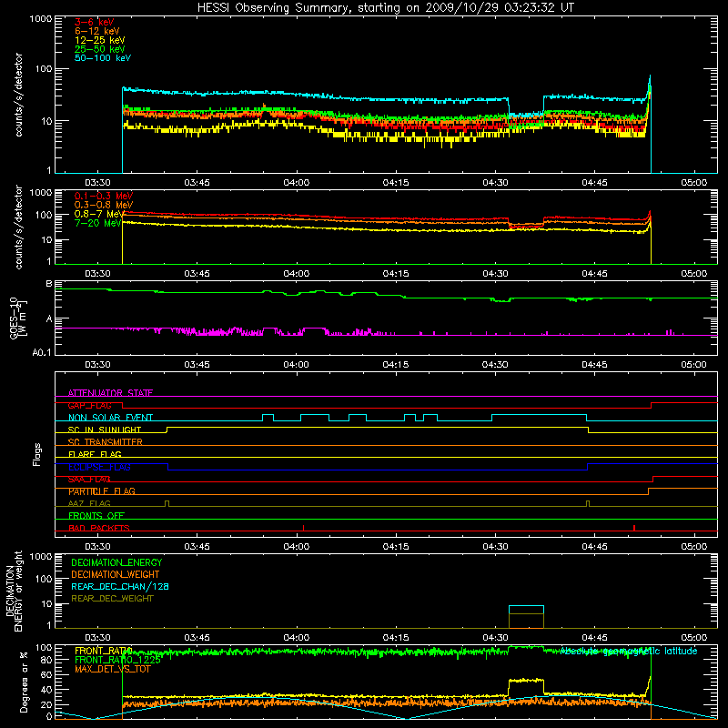Select the 3-6 keV legend label

point(95,22)
